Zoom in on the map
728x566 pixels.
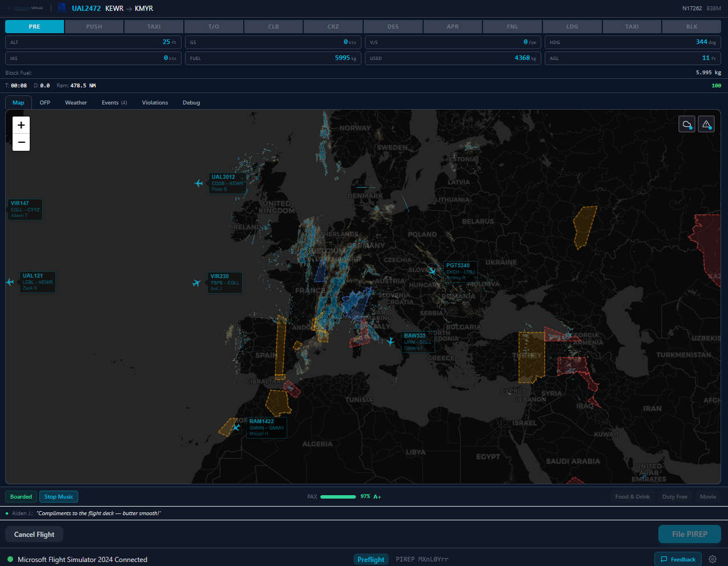[21, 125]
